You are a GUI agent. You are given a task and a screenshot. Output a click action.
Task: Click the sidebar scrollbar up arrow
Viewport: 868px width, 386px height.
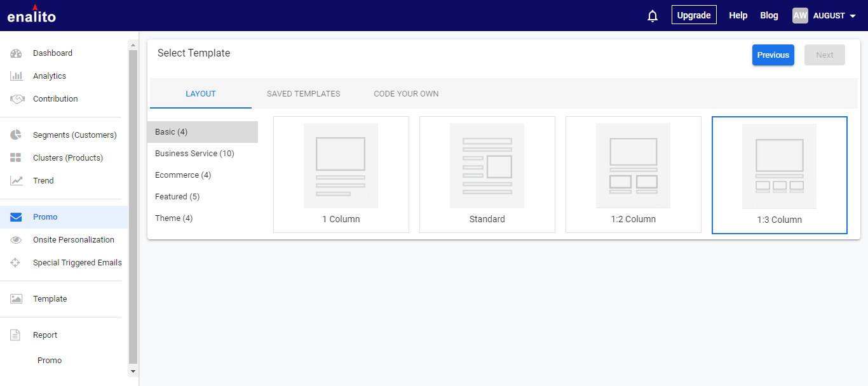pyautogui.click(x=133, y=45)
